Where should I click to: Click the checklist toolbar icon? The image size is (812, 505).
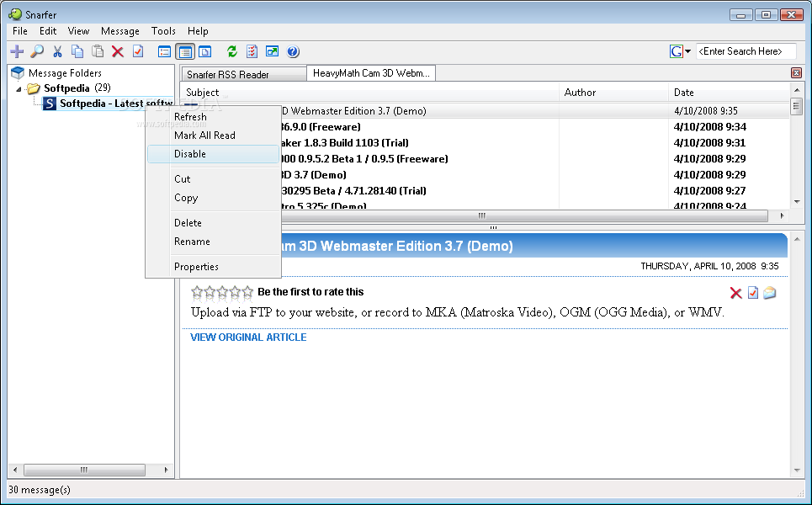[252, 51]
